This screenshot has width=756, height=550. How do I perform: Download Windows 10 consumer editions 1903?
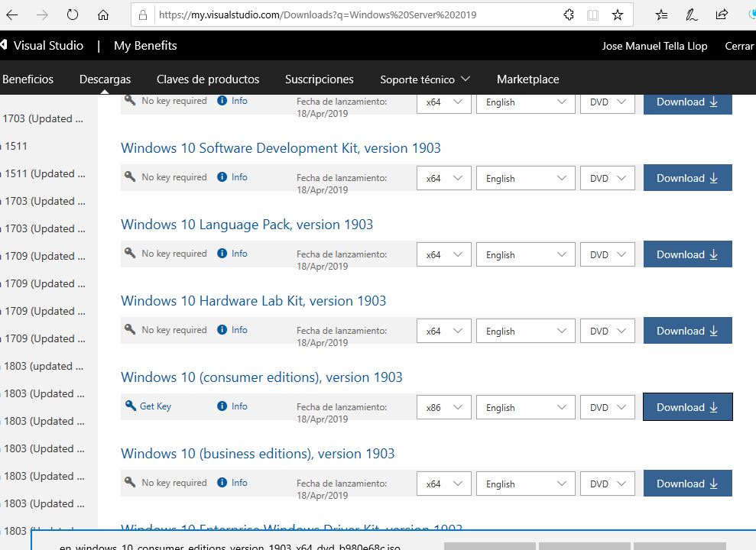tap(687, 407)
